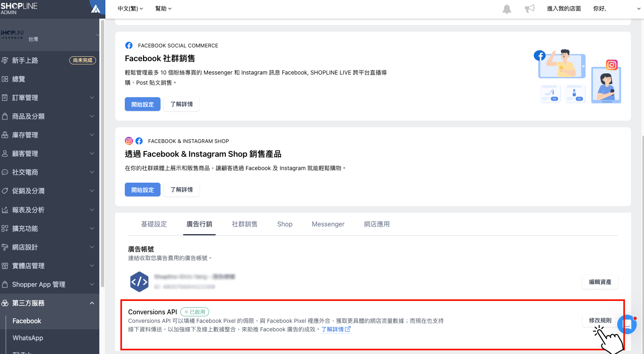Open the 中文(繁) language dropdown

tap(131, 9)
